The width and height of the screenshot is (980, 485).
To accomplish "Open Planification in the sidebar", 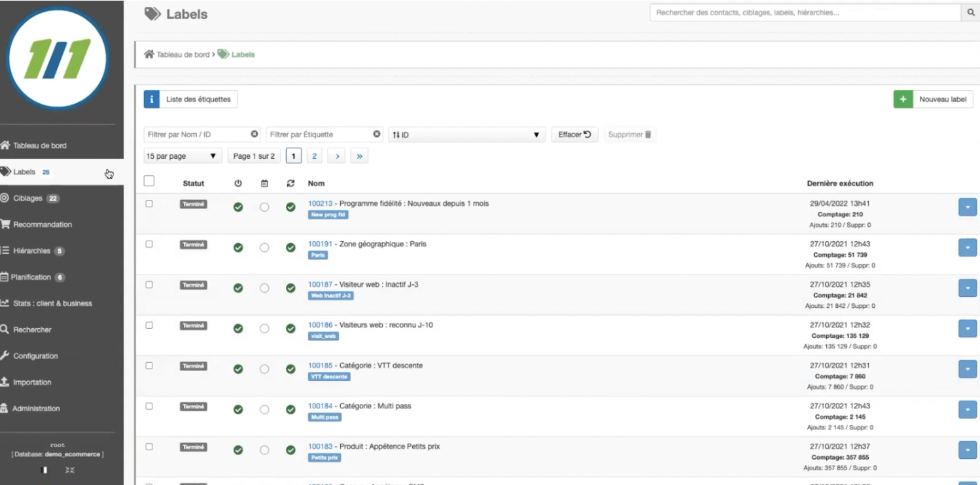I will point(61,277).
